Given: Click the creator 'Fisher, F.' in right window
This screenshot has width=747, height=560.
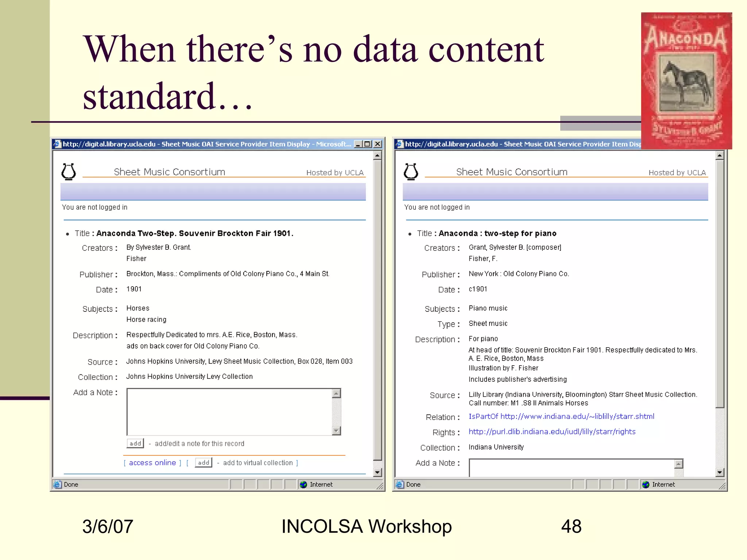Looking at the screenshot, I should point(483,258).
